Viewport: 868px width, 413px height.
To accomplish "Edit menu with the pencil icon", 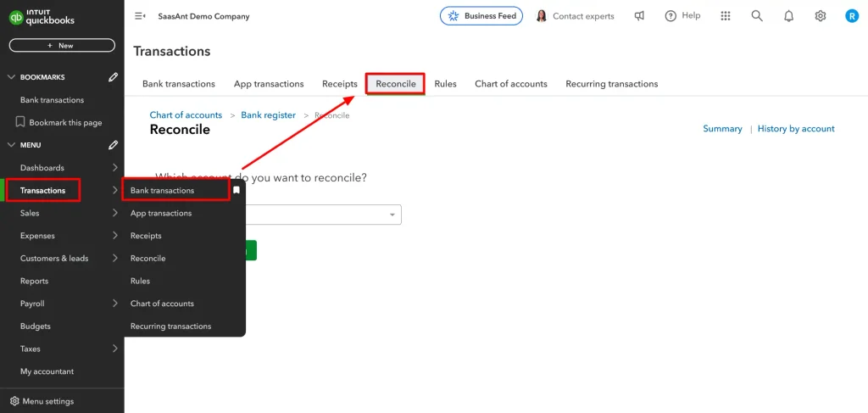I will 113,145.
